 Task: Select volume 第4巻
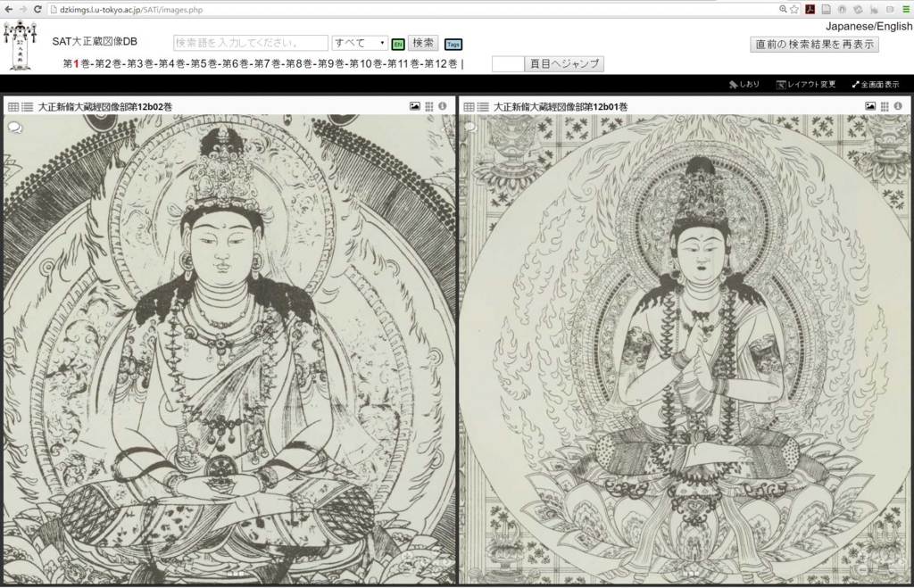tap(171, 63)
